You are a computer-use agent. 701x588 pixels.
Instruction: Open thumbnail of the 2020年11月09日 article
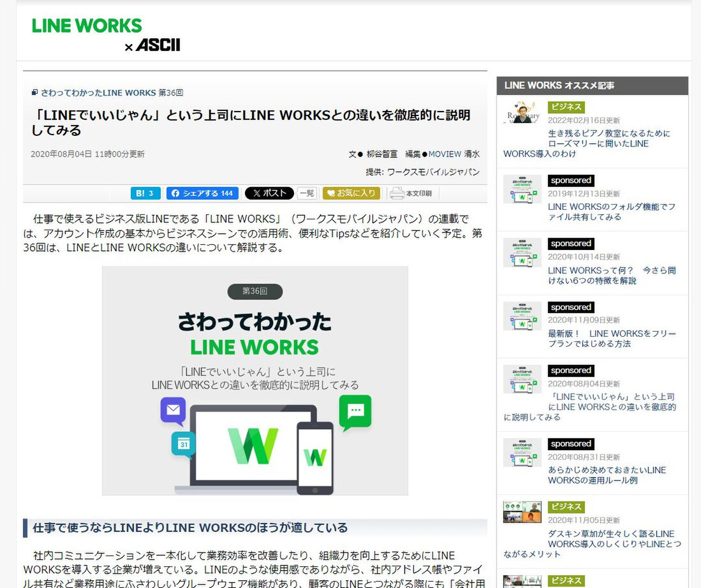(x=522, y=316)
